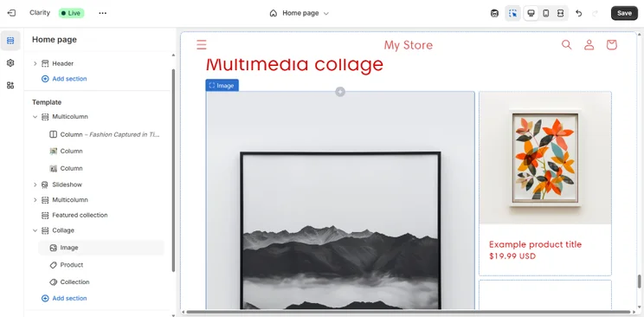Click the home icon in page selector

pos(274,13)
